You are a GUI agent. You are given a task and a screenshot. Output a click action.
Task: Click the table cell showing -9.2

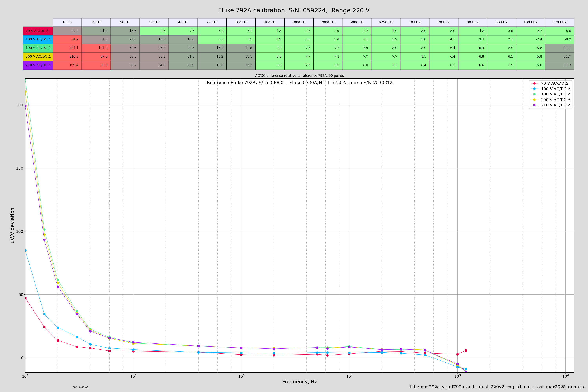[560, 40]
